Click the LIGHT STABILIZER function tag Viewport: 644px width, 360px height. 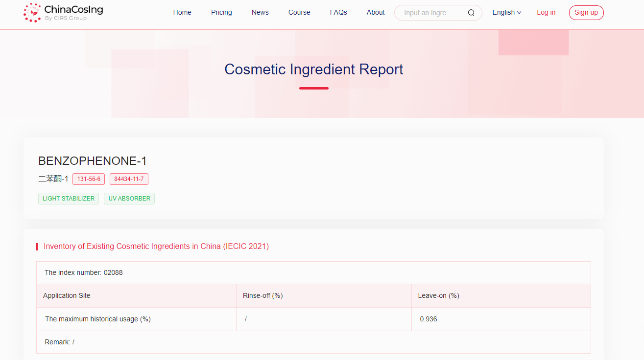(69, 199)
